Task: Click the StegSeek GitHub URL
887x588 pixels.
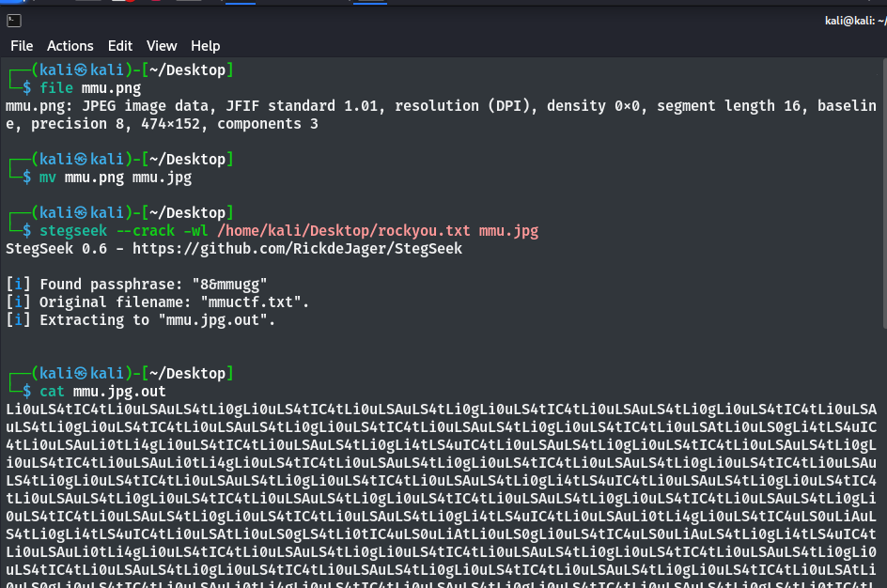Action: (x=297, y=249)
